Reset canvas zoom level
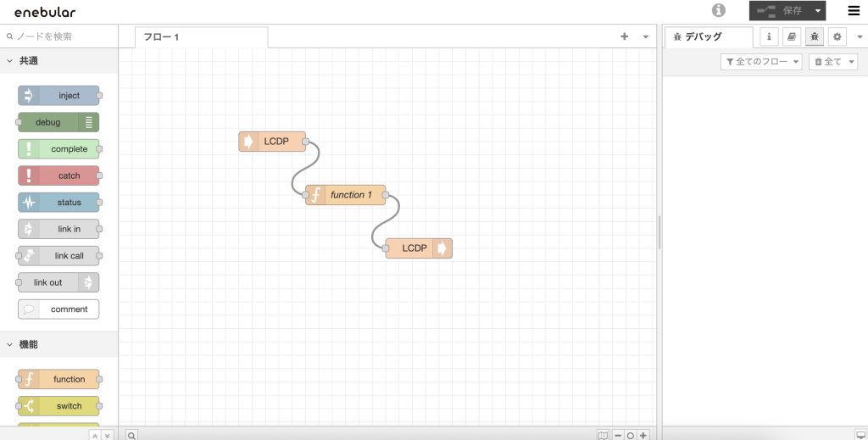 point(630,436)
